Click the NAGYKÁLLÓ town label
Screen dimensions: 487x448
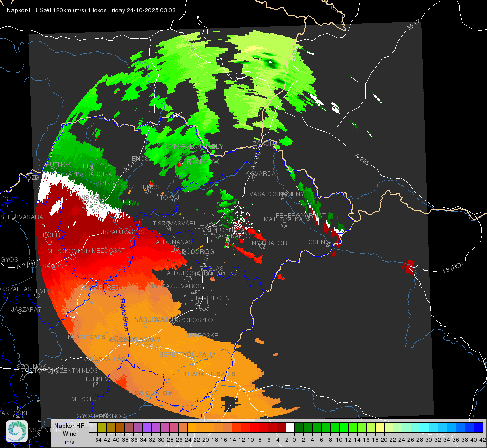coord(232,236)
